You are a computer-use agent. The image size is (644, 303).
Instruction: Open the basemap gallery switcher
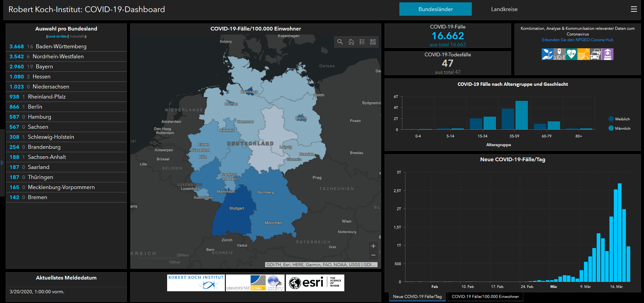point(373,42)
